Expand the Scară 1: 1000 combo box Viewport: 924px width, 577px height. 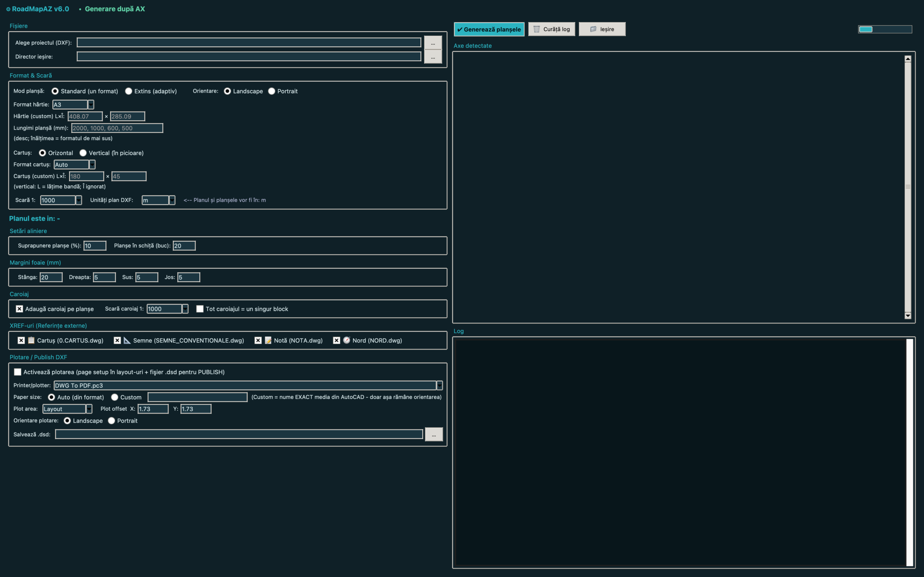(79, 200)
